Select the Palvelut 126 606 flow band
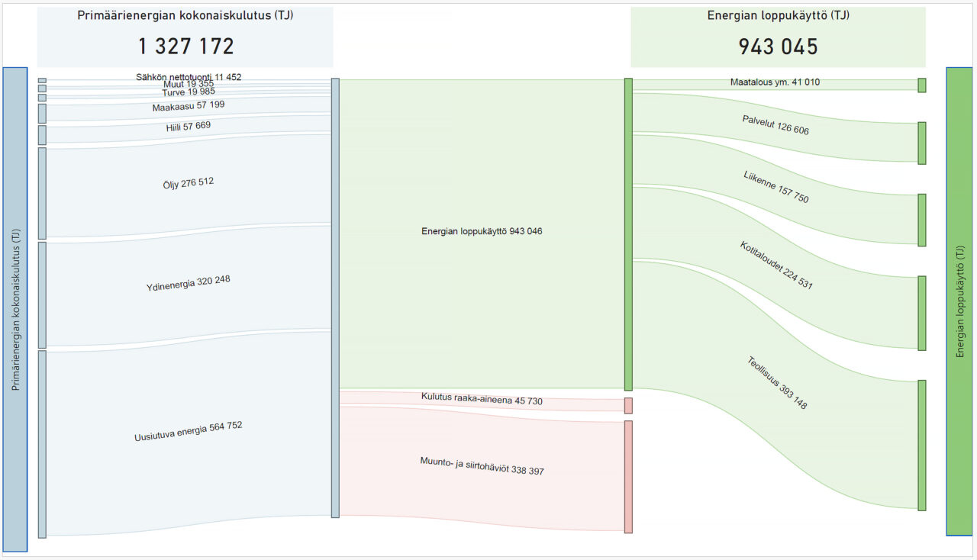The height and width of the screenshot is (560, 977). (x=775, y=125)
